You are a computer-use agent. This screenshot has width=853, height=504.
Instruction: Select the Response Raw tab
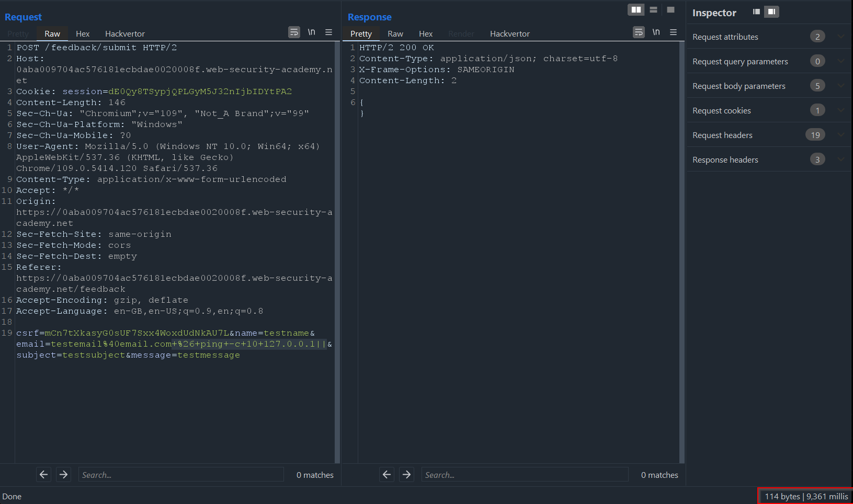click(395, 33)
